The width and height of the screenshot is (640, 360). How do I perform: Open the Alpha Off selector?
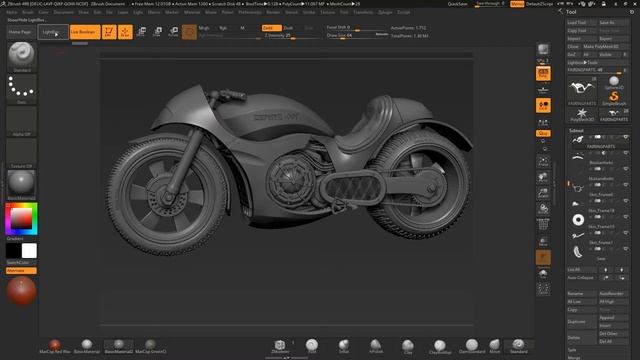[22, 121]
